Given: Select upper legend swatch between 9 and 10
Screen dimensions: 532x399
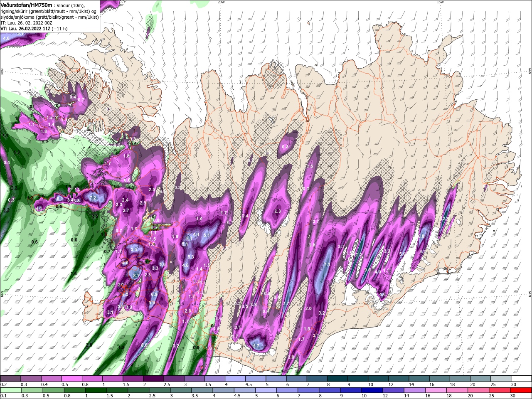Looking at the screenshot, I should click(x=358, y=379).
